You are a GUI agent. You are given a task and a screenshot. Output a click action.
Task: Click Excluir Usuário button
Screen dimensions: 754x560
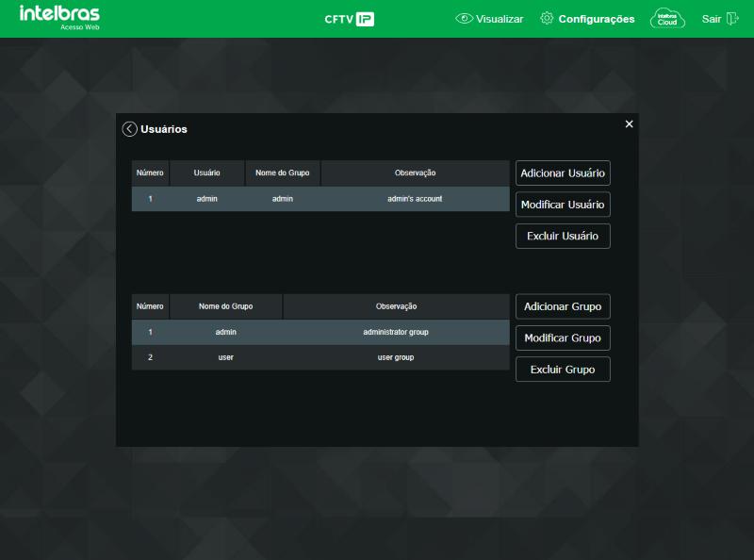563,236
